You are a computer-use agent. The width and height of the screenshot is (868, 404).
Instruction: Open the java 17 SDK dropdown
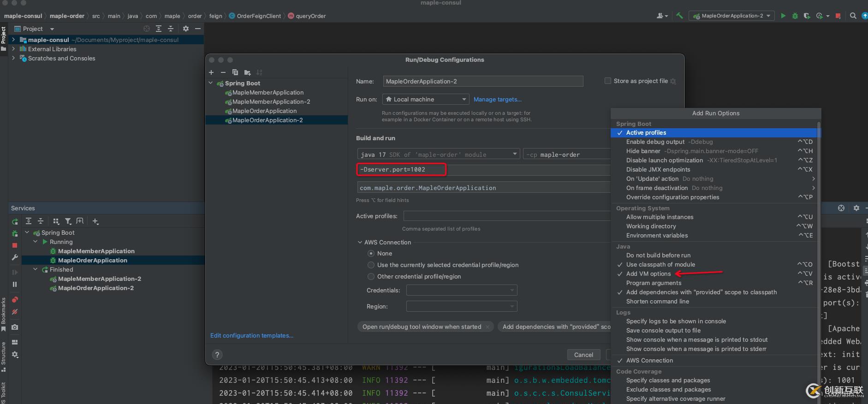(x=438, y=154)
